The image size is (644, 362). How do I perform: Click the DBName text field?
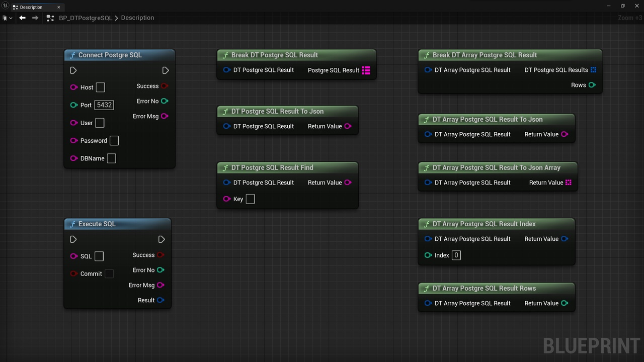112,158
